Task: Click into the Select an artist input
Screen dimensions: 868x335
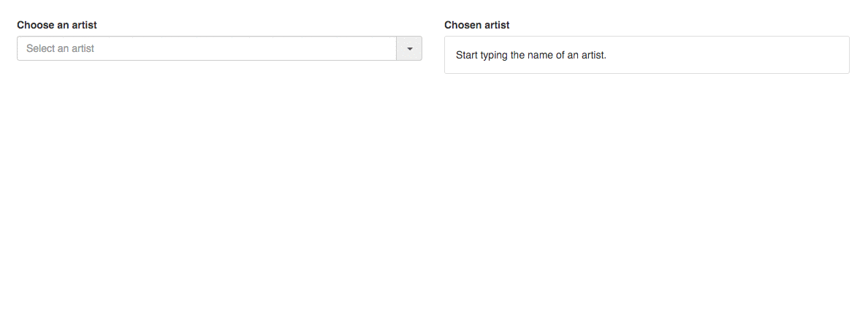Action: (206, 49)
